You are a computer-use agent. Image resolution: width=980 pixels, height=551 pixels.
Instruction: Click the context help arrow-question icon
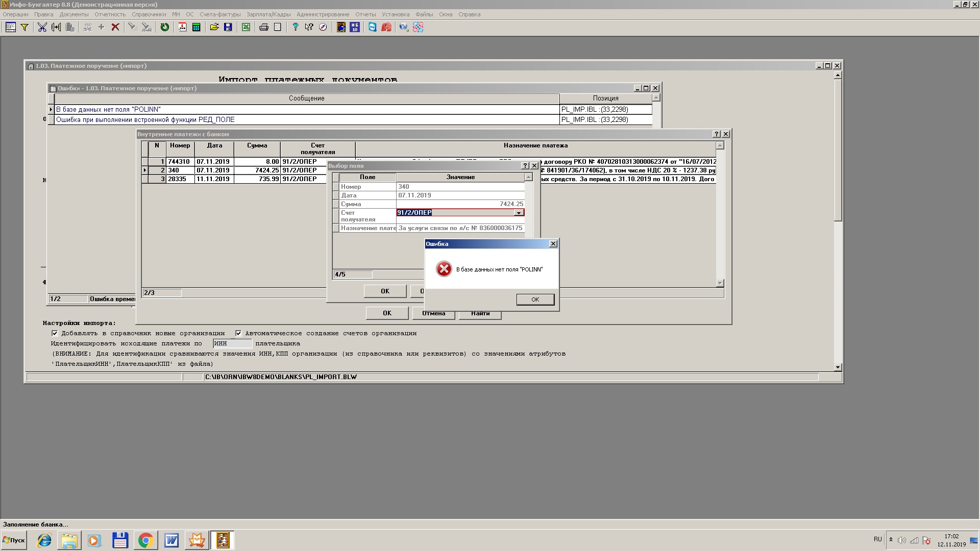[309, 27]
